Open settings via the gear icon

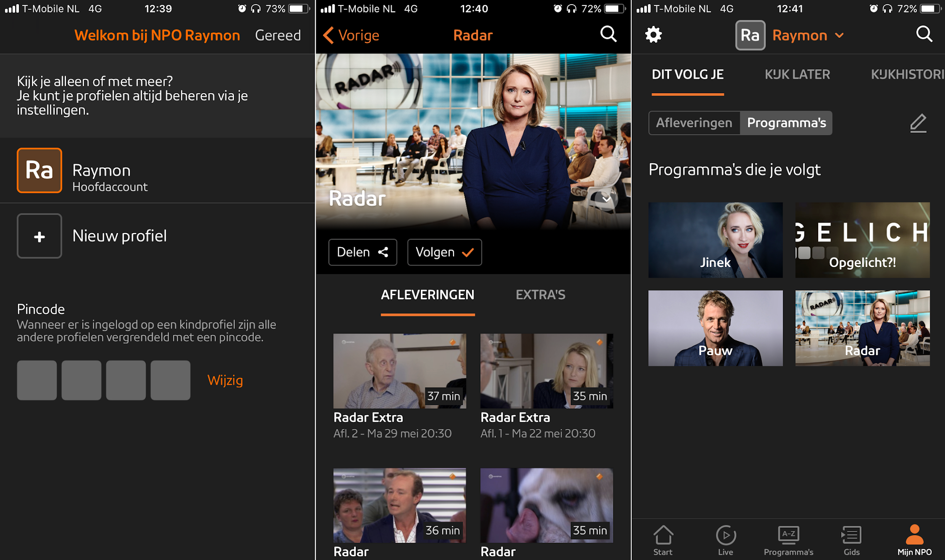point(653,35)
